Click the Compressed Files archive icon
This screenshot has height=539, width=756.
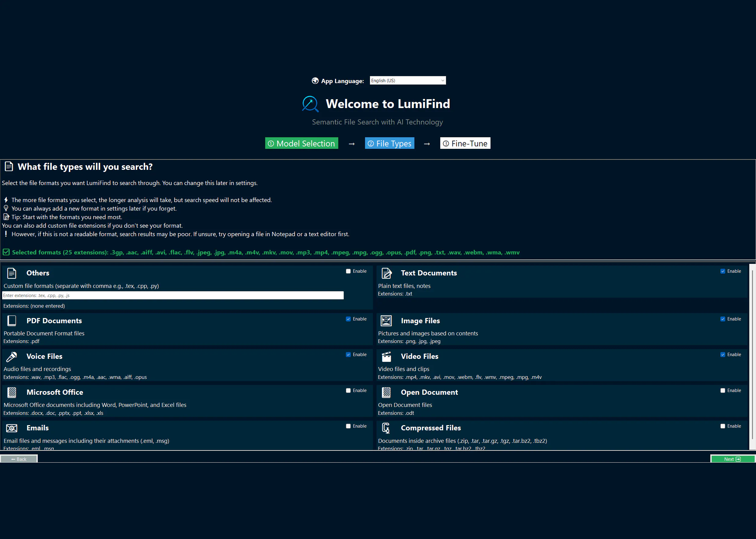[386, 428]
